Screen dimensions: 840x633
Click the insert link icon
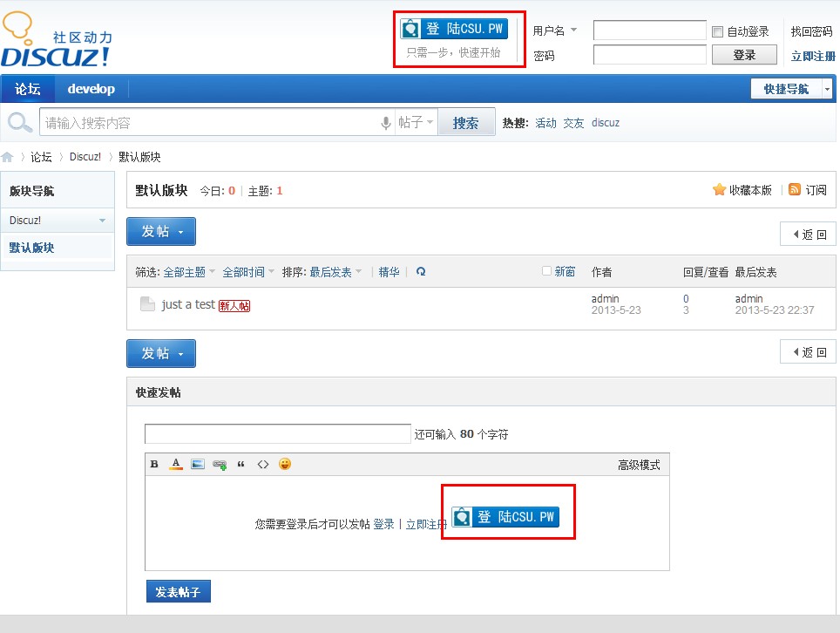pos(220,465)
